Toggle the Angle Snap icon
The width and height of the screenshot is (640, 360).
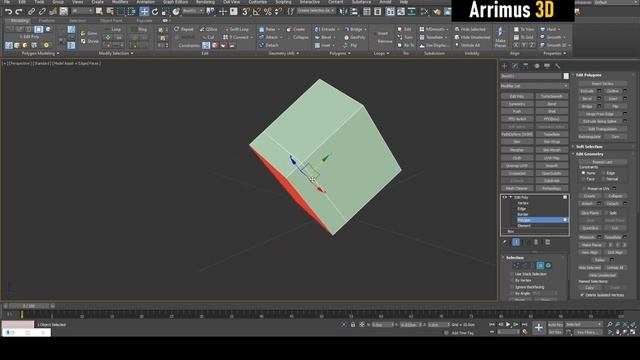[x=257, y=12]
